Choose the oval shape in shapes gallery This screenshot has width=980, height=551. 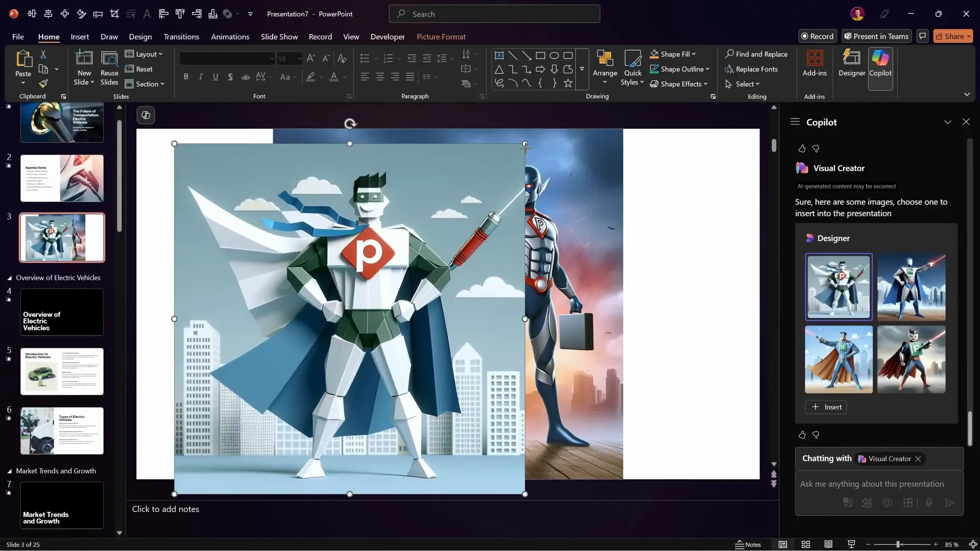point(554,56)
